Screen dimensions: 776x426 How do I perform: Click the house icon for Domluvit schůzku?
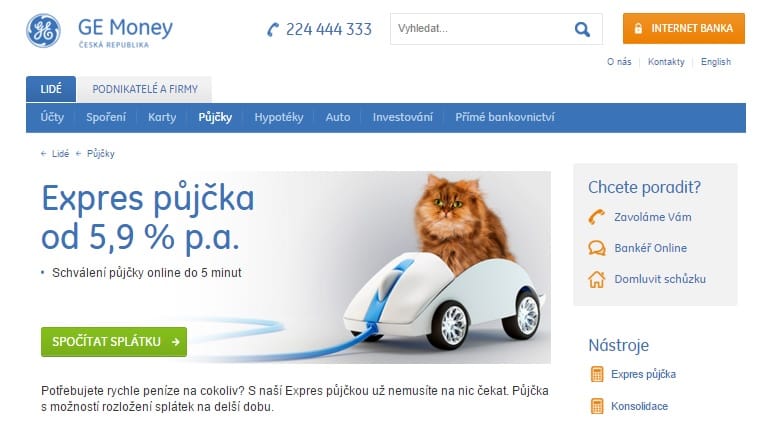(x=596, y=279)
